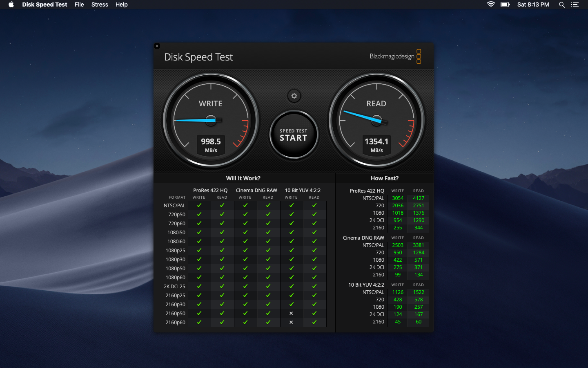This screenshot has height=368, width=588.
Task: Click the 1126 YUV NTSC/PAL write value
Action: [x=398, y=292]
